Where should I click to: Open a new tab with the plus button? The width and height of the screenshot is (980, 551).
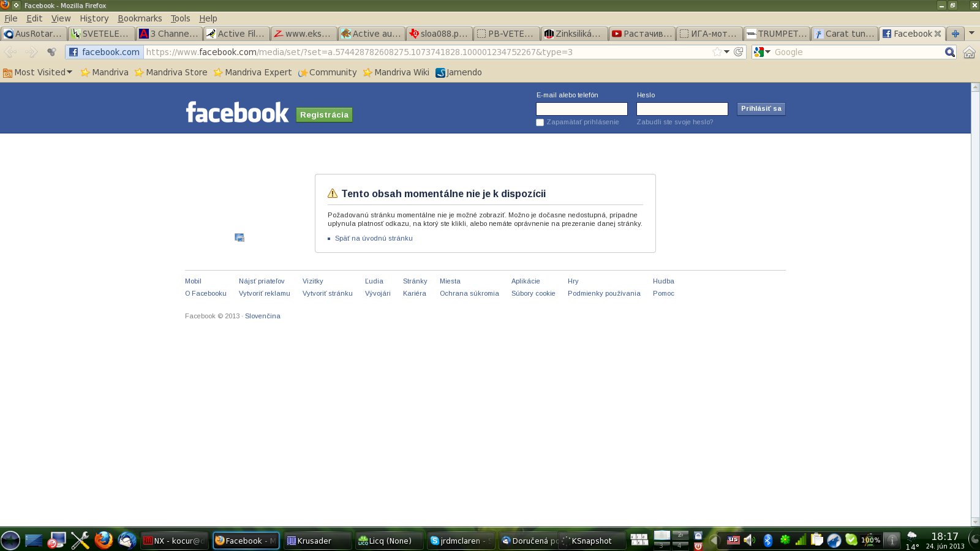(x=955, y=34)
